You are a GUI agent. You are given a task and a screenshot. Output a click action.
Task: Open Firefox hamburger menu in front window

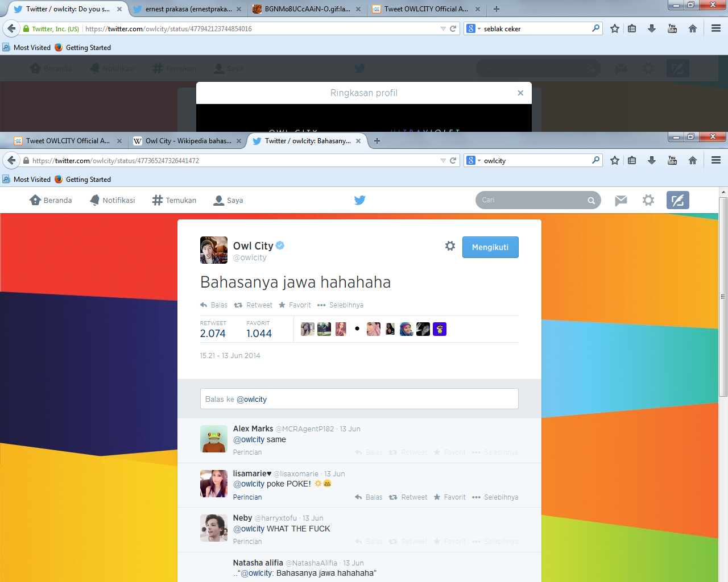716,161
